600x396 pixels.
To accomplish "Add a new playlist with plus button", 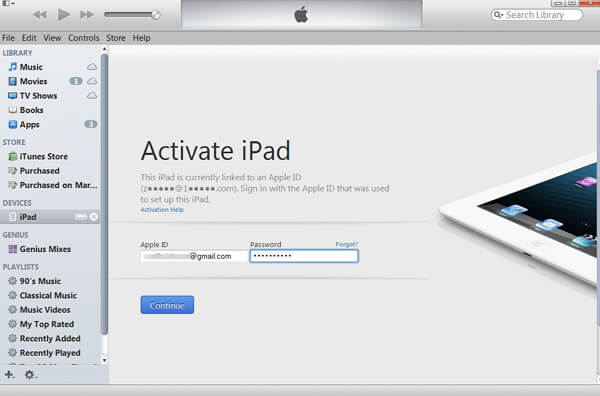I will tap(9, 375).
